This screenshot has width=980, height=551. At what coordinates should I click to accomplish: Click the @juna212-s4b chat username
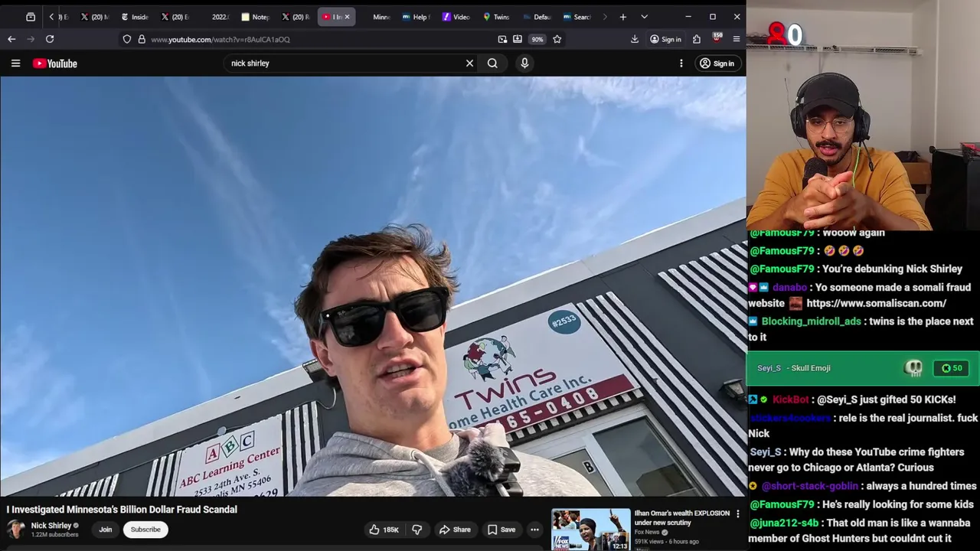point(785,523)
